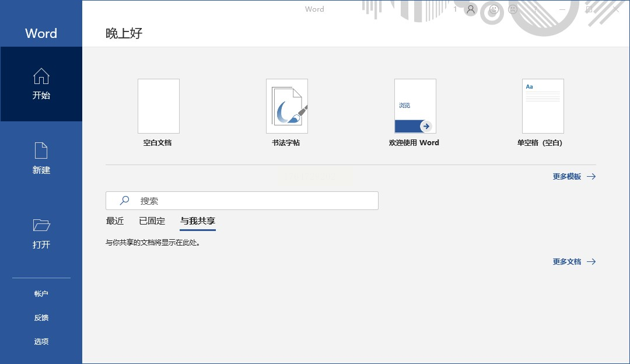The height and width of the screenshot is (364, 630).
Task: Open the 欢迎使用 Word tour template
Action: 415,106
